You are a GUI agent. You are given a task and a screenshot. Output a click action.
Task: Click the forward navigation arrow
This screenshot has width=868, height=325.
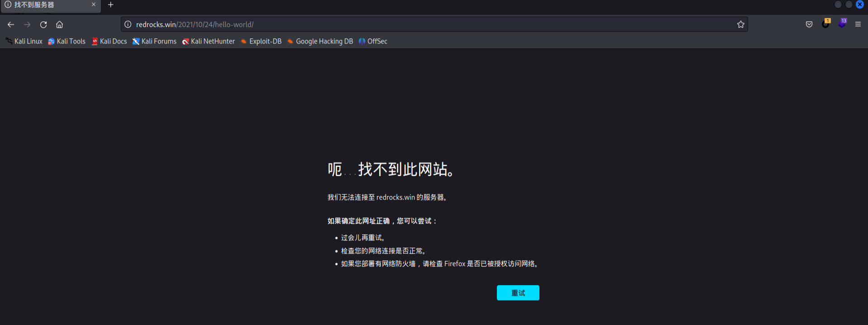coord(27,24)
